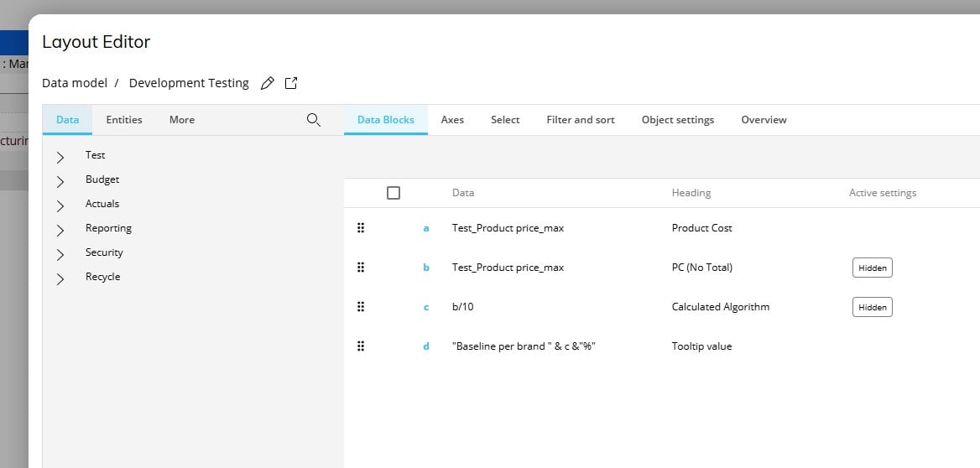Click the Active settings column header
This screenshot has width=980, height=468.
883,193
